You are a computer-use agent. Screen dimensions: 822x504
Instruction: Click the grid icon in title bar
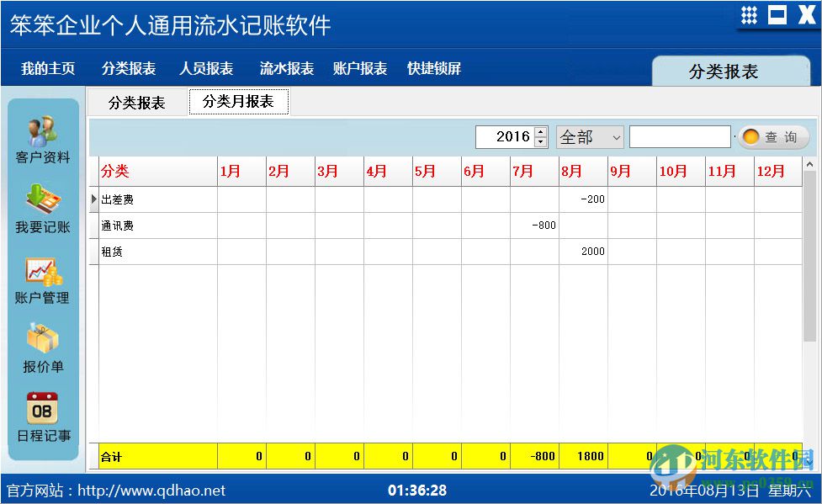pos(747,13)
